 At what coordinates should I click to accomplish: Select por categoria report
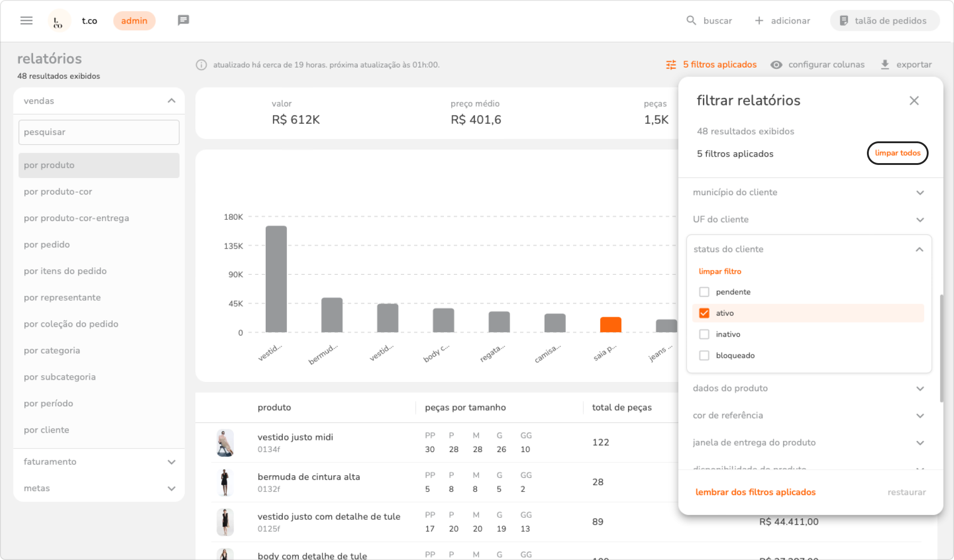tap(52, 350)
